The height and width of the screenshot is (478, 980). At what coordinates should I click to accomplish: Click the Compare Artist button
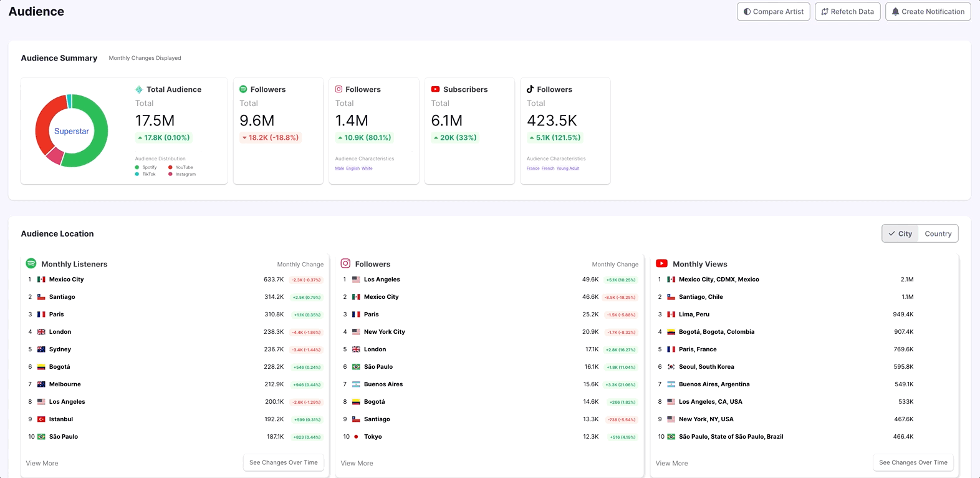(773, 11)
